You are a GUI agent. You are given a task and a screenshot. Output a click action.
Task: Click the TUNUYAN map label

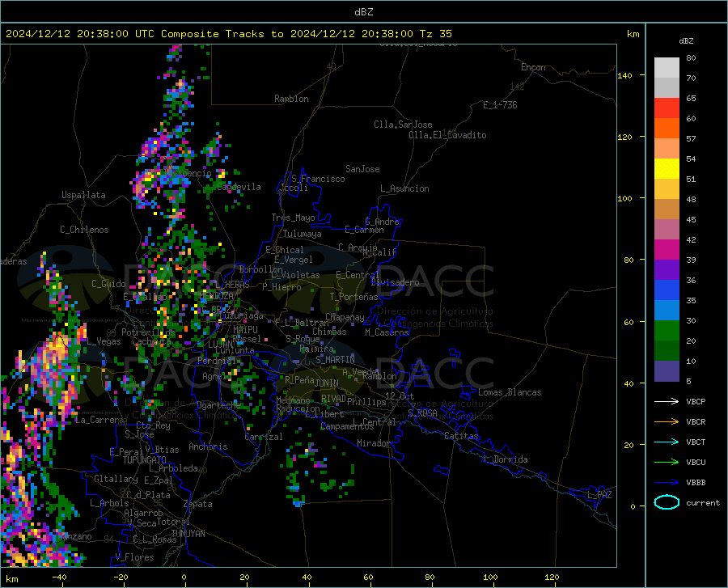coord(188,534)
